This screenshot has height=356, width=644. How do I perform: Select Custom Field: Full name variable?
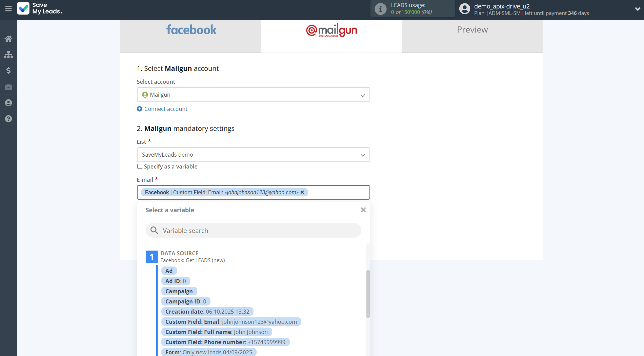click(x=216, y=332)
